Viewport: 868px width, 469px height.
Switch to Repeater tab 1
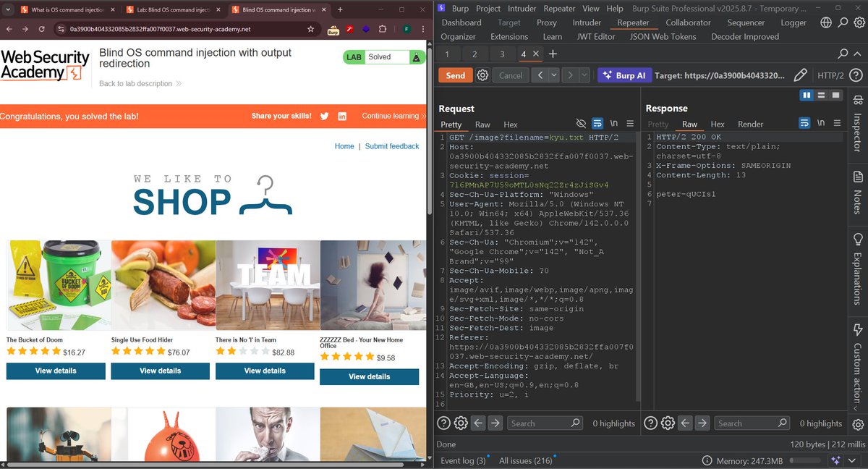[447, 54]
